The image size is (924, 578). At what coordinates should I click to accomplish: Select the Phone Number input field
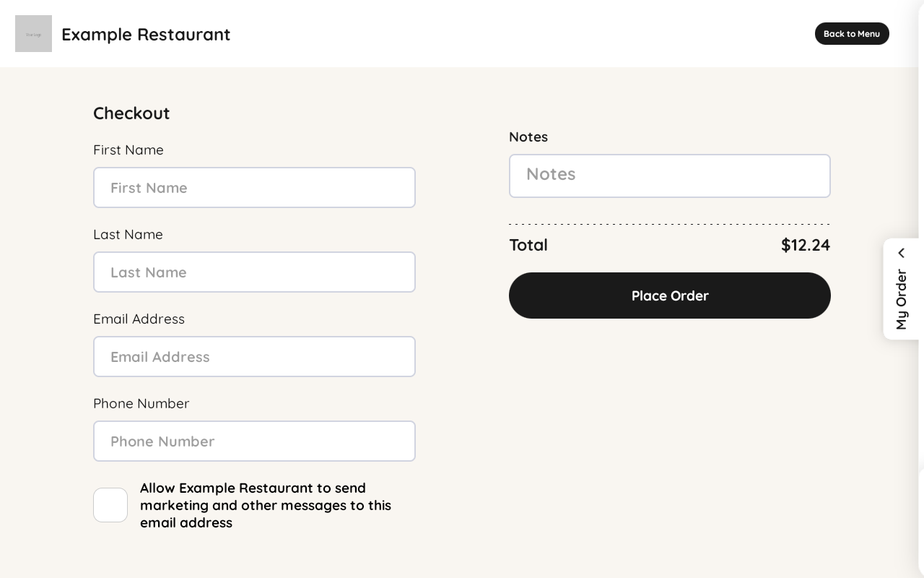pyautogui.click(x=254, y=441)
